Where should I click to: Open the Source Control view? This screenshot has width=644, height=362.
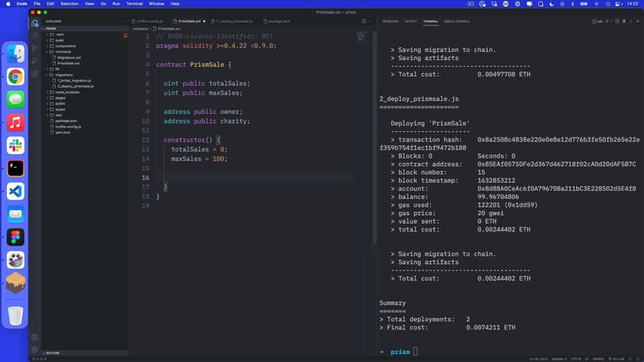click(x=35, y=47)
